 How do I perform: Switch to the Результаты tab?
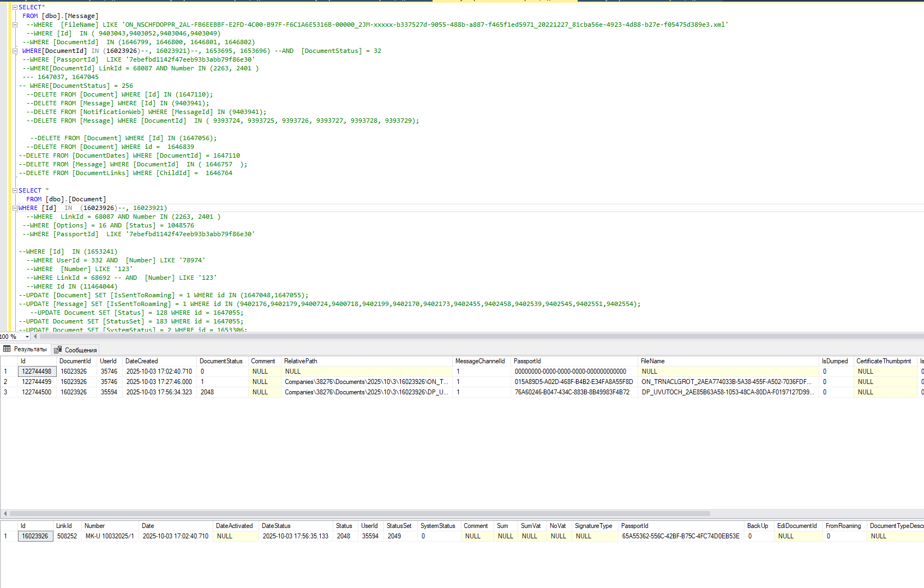(x=25, y=349)
